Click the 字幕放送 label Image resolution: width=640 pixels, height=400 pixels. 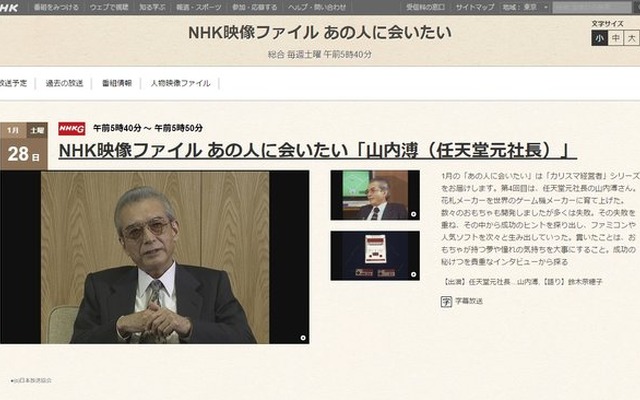click(469, 301)
